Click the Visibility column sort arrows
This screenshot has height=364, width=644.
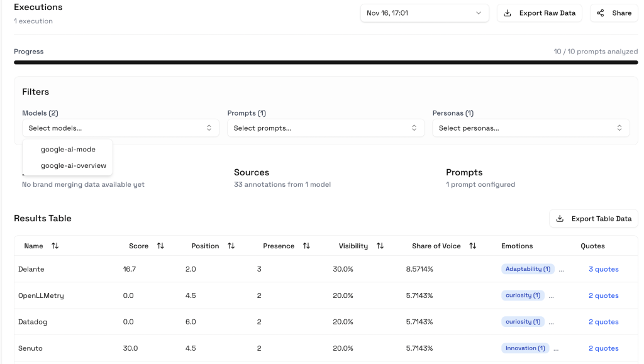coord(381,246)
